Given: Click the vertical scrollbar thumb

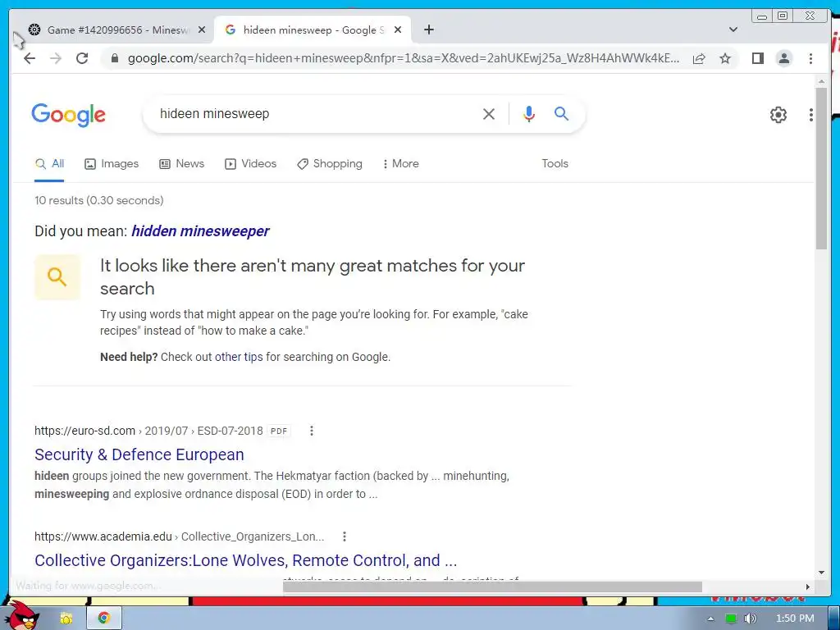Looking at the screenshot, I should pos(821,168).
